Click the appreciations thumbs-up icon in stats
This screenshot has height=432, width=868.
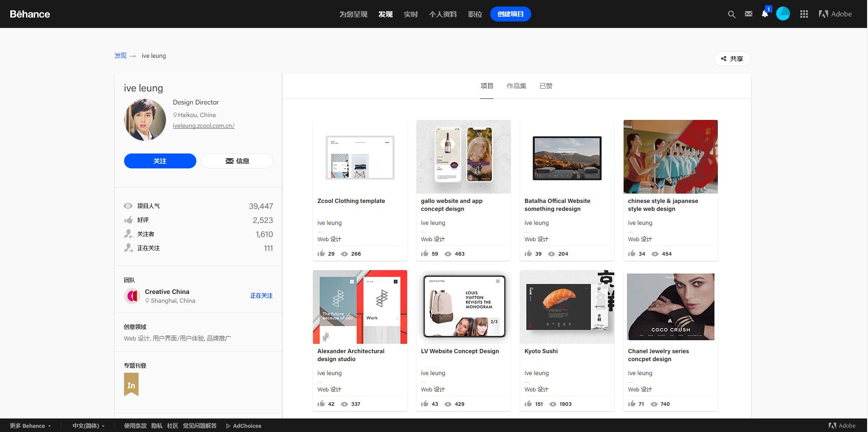click(128, 220)
